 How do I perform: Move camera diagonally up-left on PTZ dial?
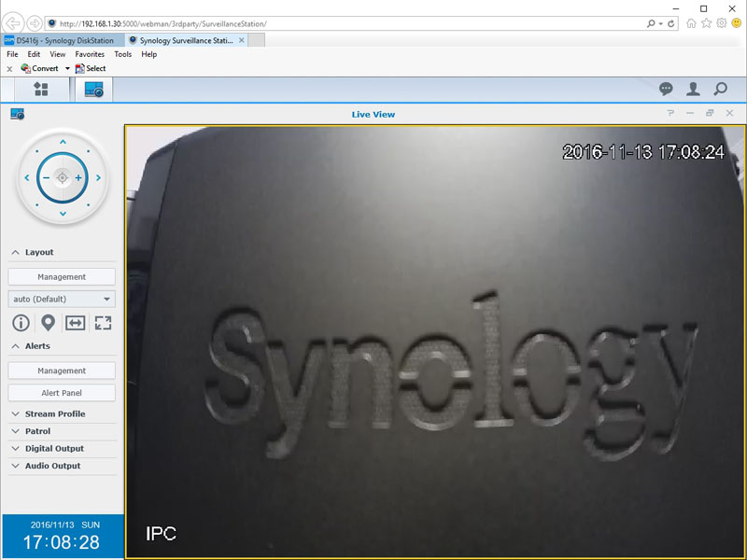(36, 151)
